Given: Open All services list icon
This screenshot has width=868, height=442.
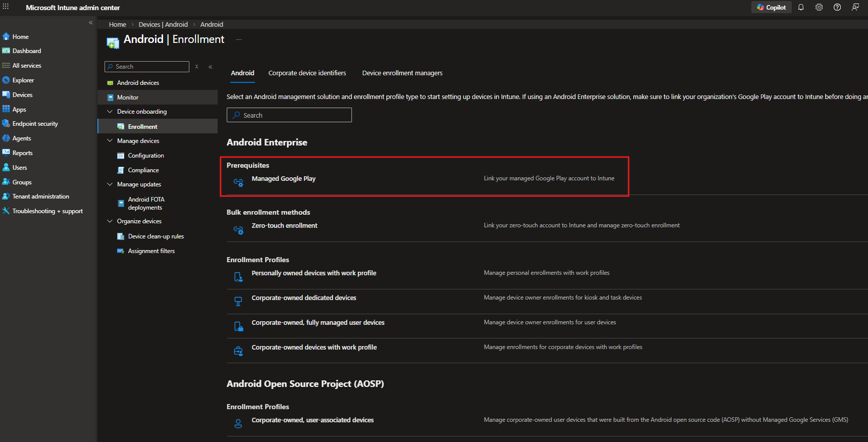Looking at the screenshot, I should [x=6, y=66].
